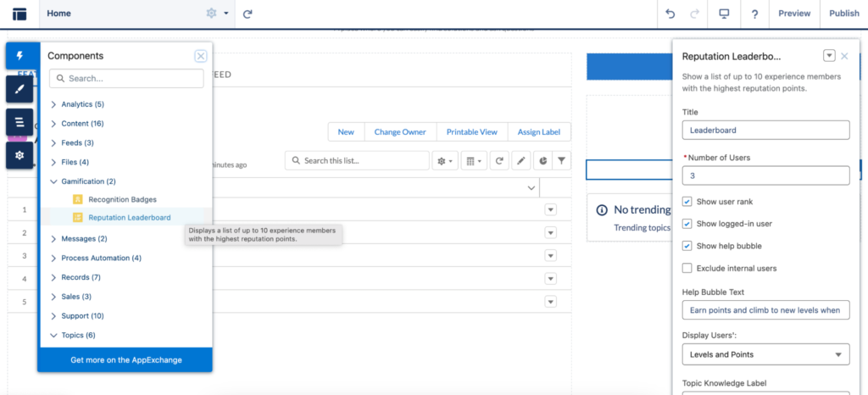Enable Exclude internal users
868x395 pixels.
(x=687, y=269)
